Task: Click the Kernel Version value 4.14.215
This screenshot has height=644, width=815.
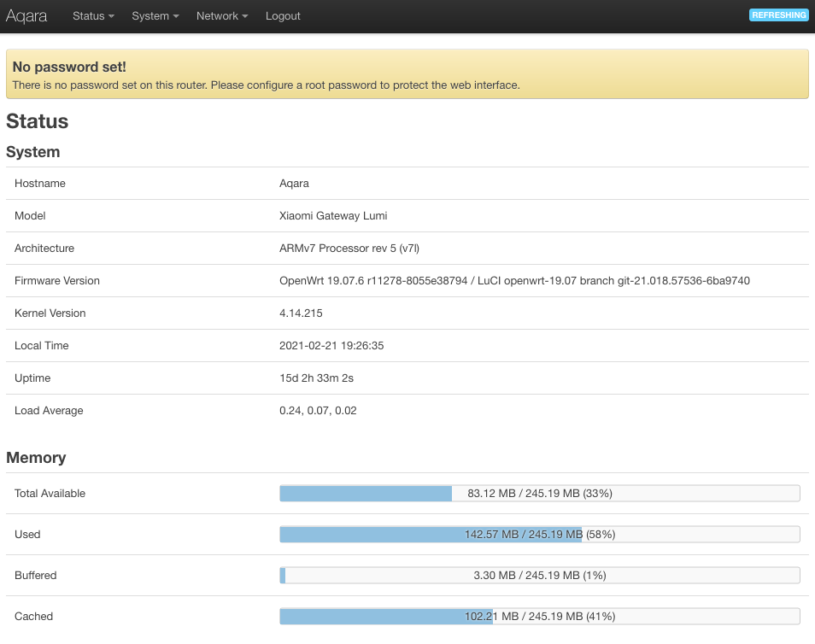Action: point(301,313)
